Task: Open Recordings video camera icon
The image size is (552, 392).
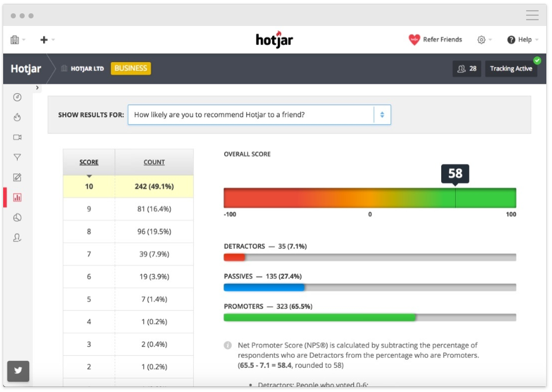Action: click(x=17, y=137)
